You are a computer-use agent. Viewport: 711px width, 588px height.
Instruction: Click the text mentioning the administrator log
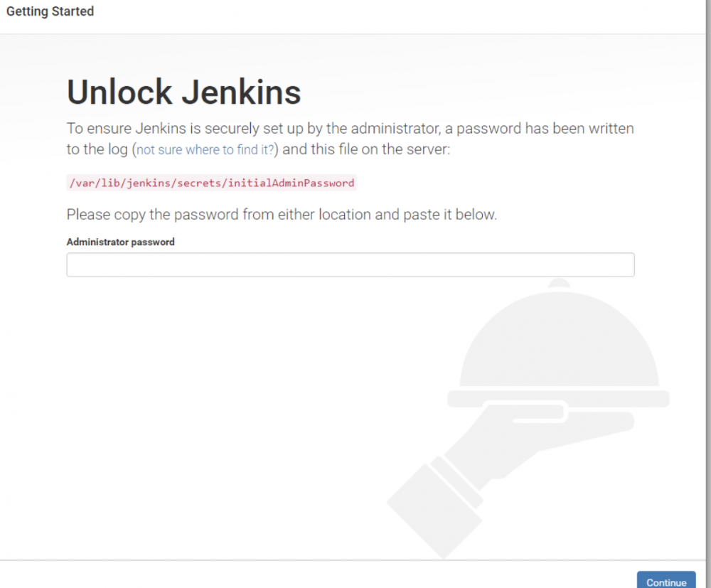350,128
